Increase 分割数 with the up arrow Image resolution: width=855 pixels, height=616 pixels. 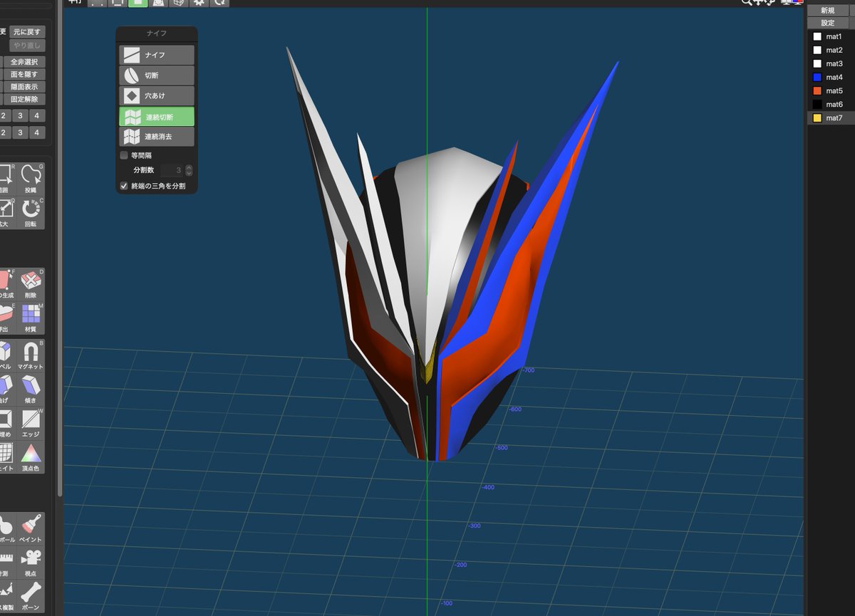coord(189,167)
